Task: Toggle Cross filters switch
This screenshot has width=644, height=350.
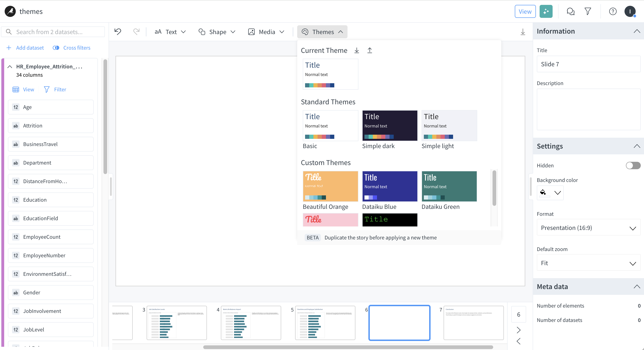Action: click(x=56, y=48)
